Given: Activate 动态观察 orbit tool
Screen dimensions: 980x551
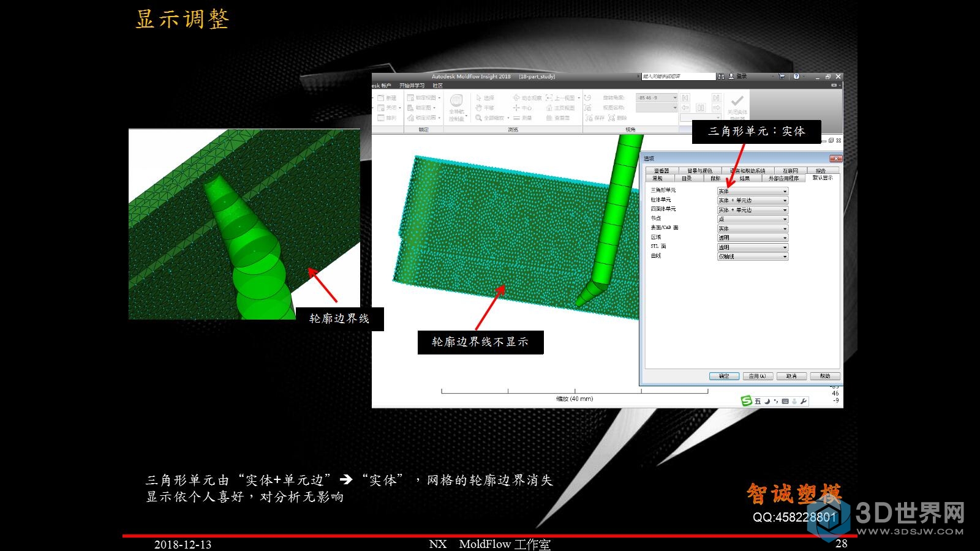Looking at the screenshot, I should tap(527, 98).
